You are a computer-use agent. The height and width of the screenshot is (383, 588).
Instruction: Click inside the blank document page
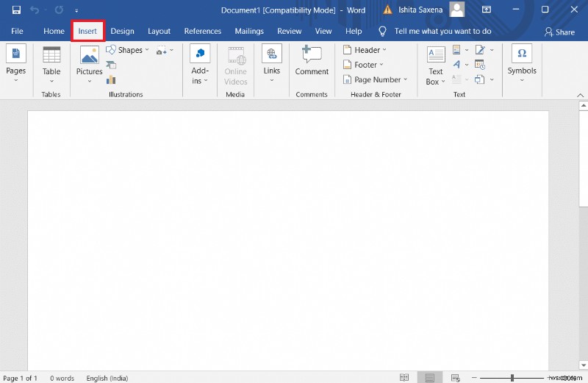(288, 240)
